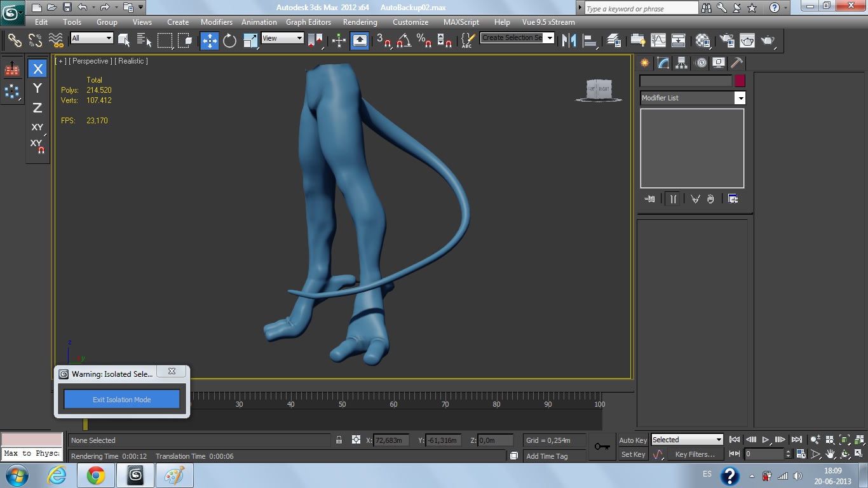The width and height of the screenshot is (868, 488).
Task: Toggle Auto Key animation mode
Action: click(633, 440)
